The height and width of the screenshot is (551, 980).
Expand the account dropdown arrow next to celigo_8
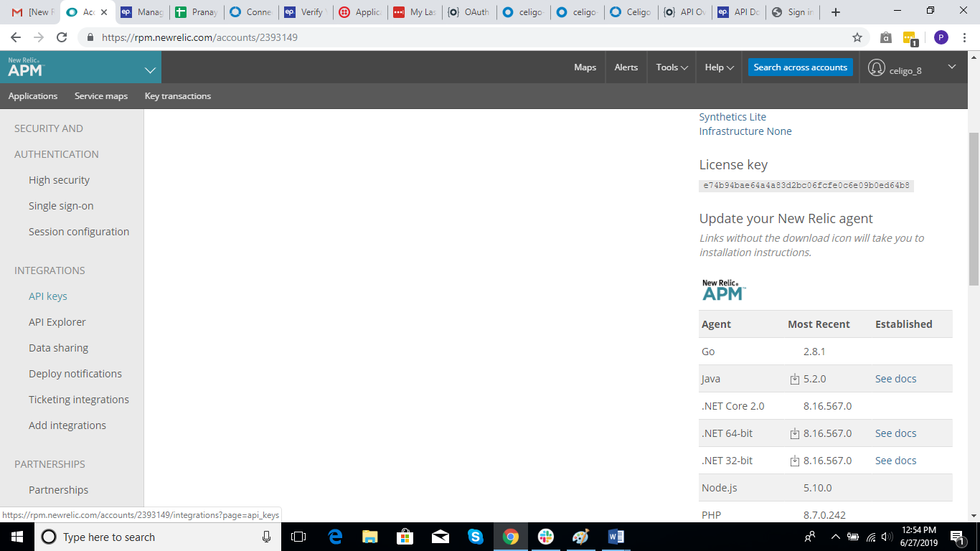[x=952, y=67]
